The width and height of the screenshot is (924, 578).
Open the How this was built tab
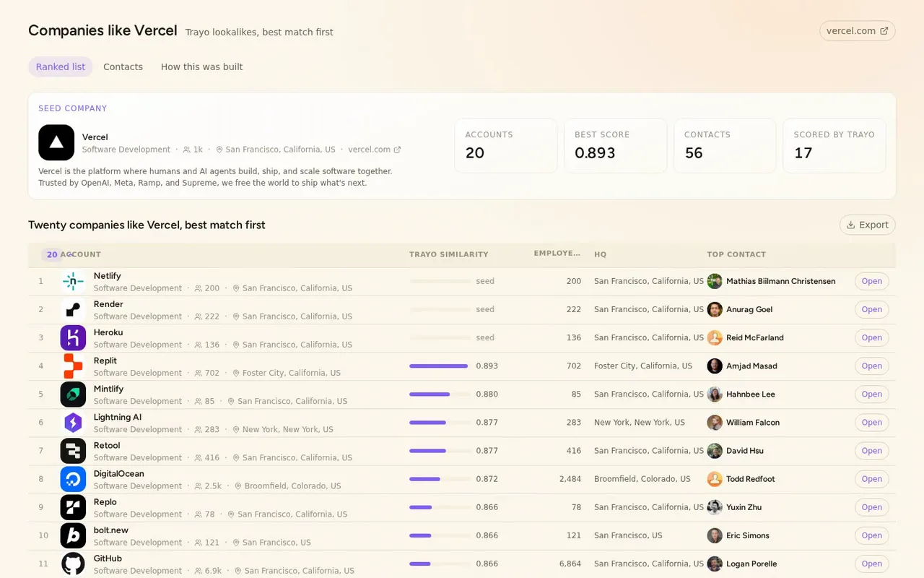(x=201, y=66)
